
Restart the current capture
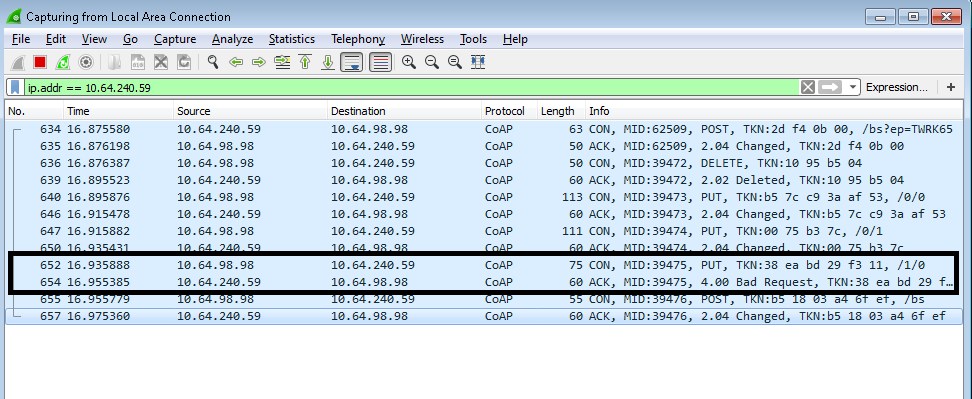point(63,62)
